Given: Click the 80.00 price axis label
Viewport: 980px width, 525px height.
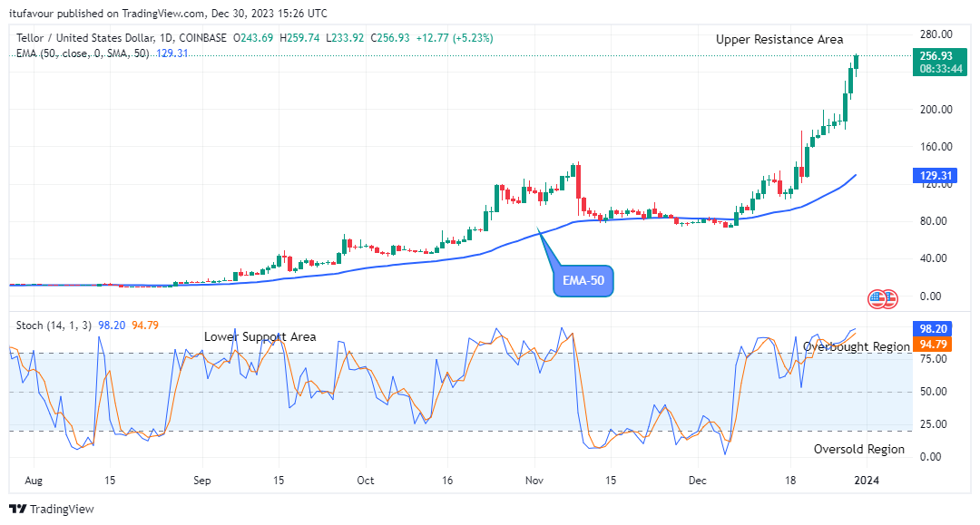Looking at the screenshot, I should tap(934, 221).
